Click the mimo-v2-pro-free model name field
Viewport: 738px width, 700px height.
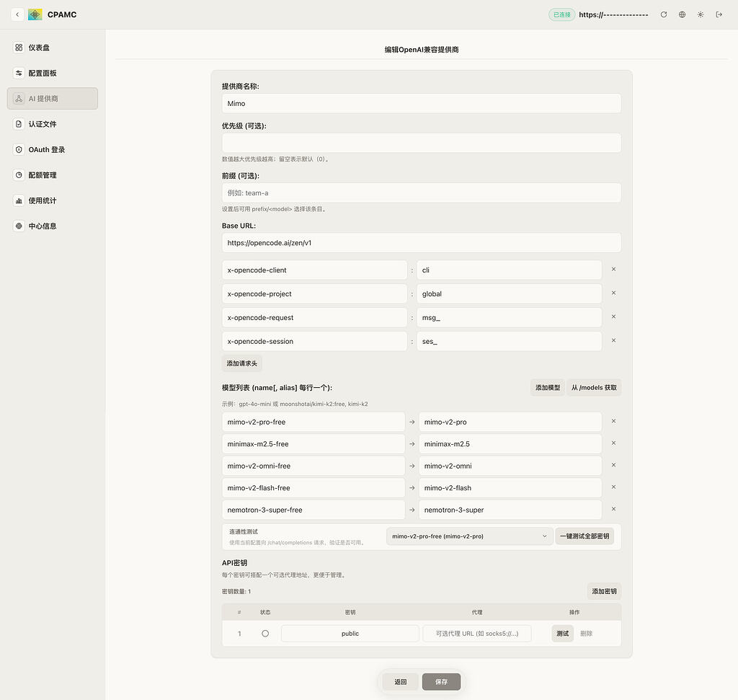(314, 422)
